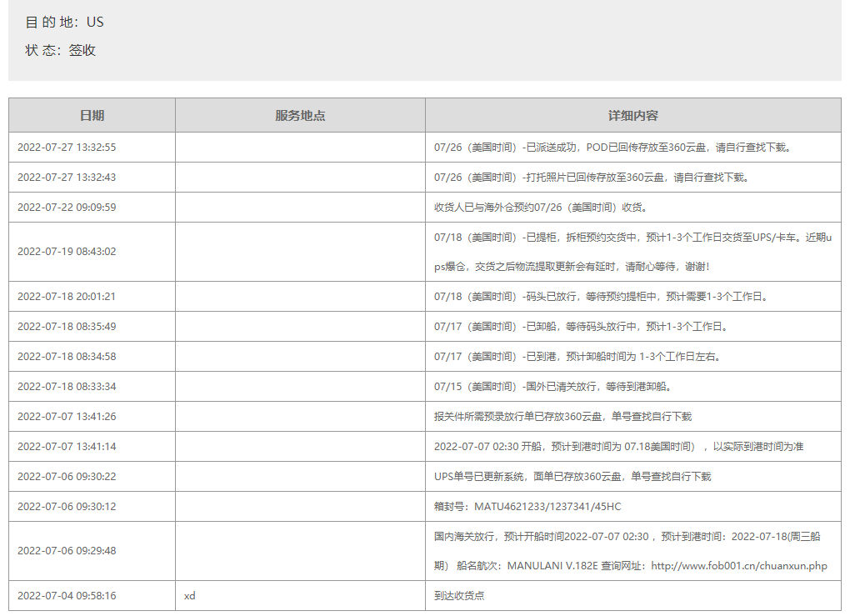Click the date 2022-07-04 09:58:16

(67, 596)
